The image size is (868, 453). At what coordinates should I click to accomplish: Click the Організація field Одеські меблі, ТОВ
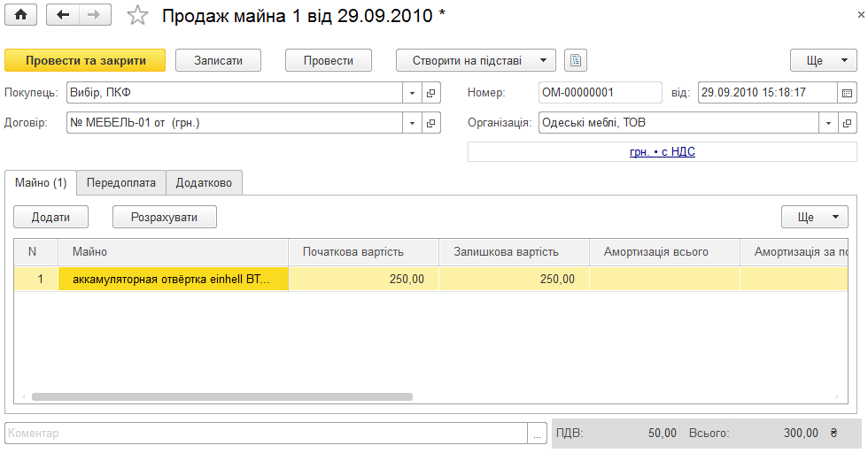[678, 123]
